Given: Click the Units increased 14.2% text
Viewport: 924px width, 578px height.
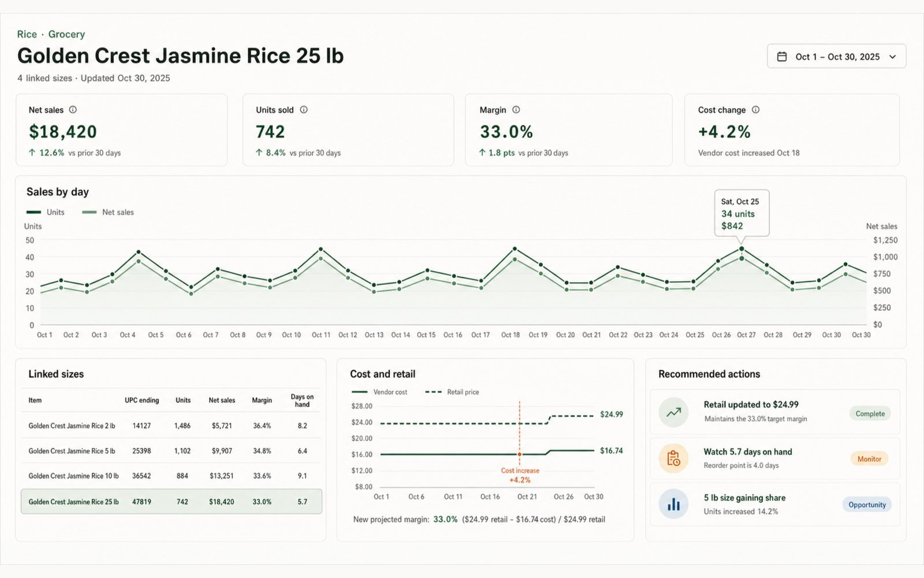Looking at the screenshot, I should point(741,512).
